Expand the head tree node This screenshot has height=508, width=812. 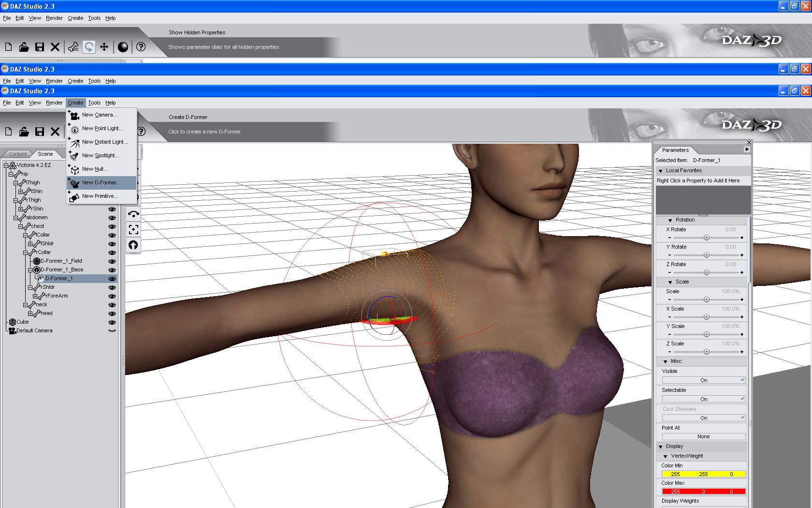click(x=30, y=314)
